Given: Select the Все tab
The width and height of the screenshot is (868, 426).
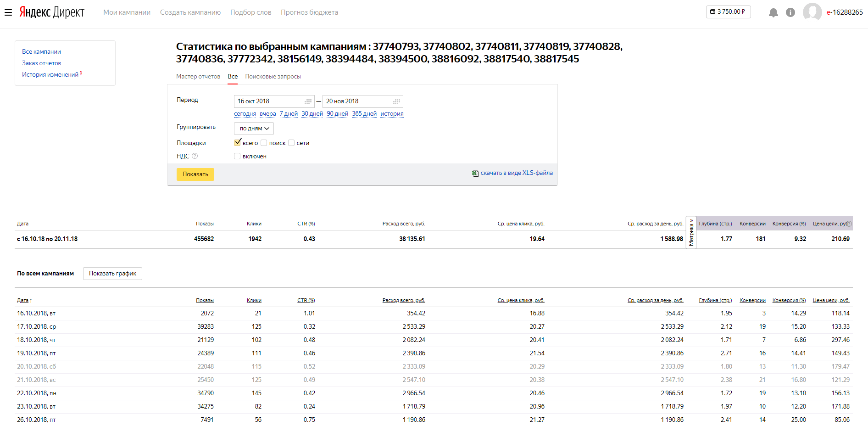Looking at the screenshot, I should point(233,77).
